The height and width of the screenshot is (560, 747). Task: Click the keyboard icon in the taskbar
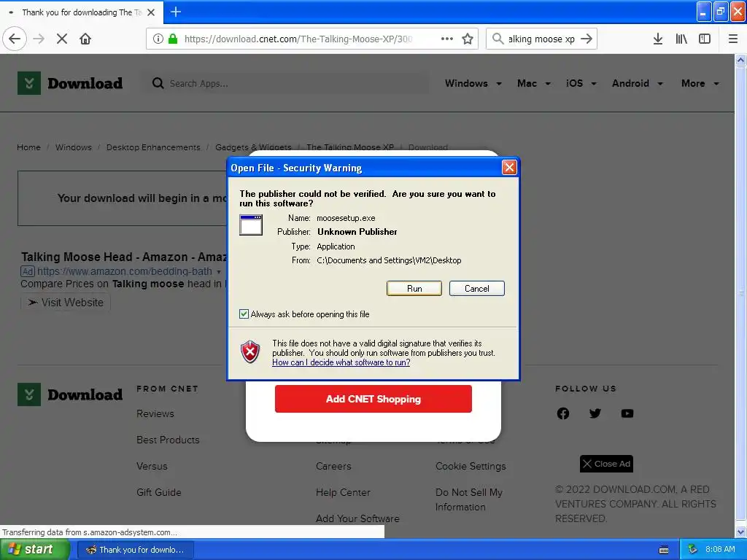(x=664, y=550)
